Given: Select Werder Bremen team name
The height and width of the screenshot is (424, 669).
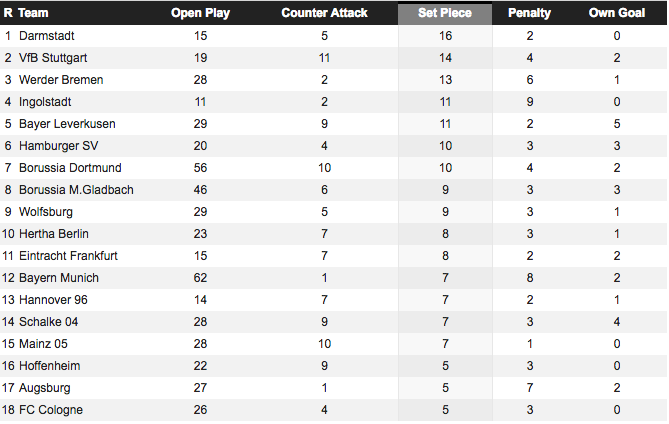Looking at the screenshot, I should (61, 80).
